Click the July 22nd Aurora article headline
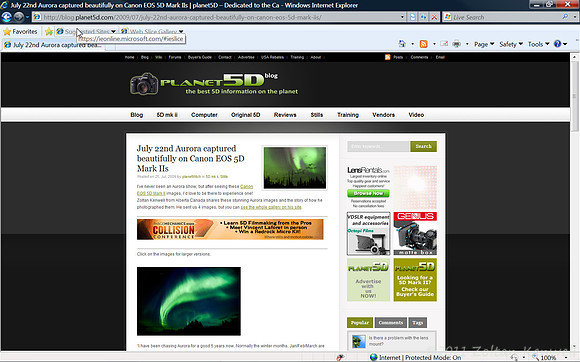 click(190, 158)
